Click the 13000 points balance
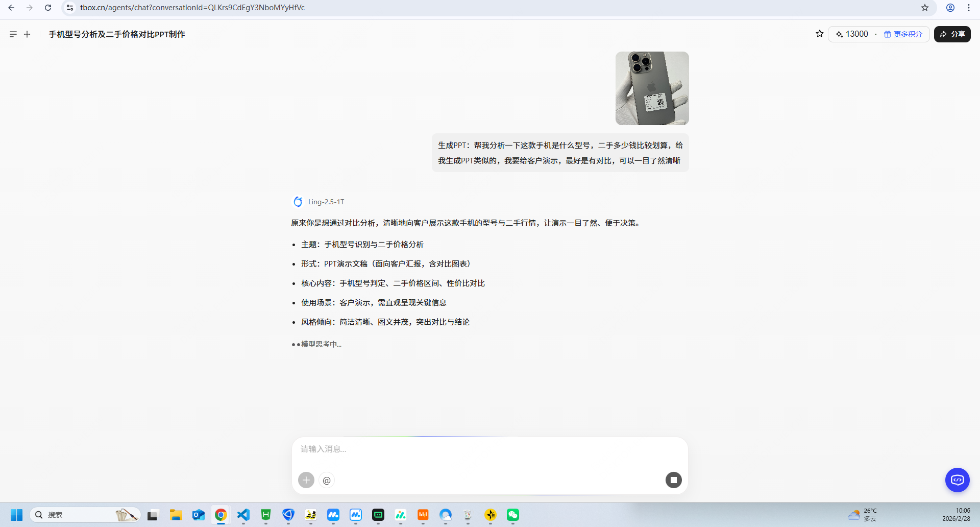Image resolution: width=980 pixels, height=527 pixels. 852,34
